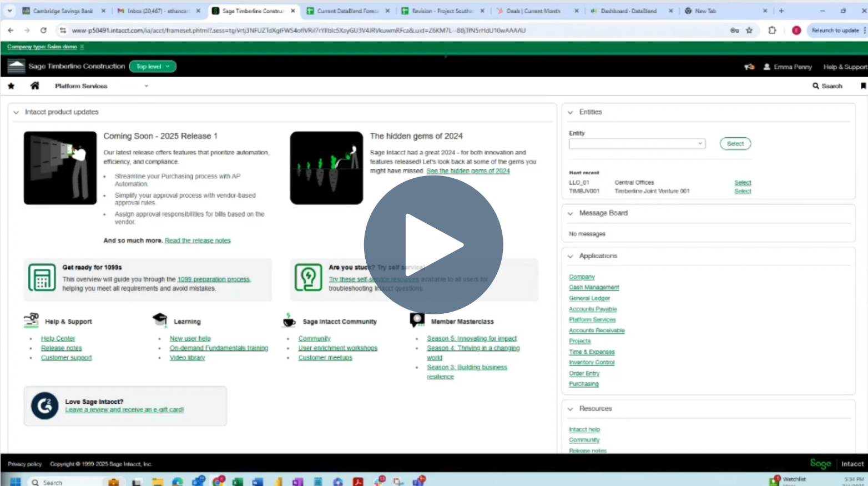
Task: Click the Sage Timberline Construction logo
Action: [17, 66]
